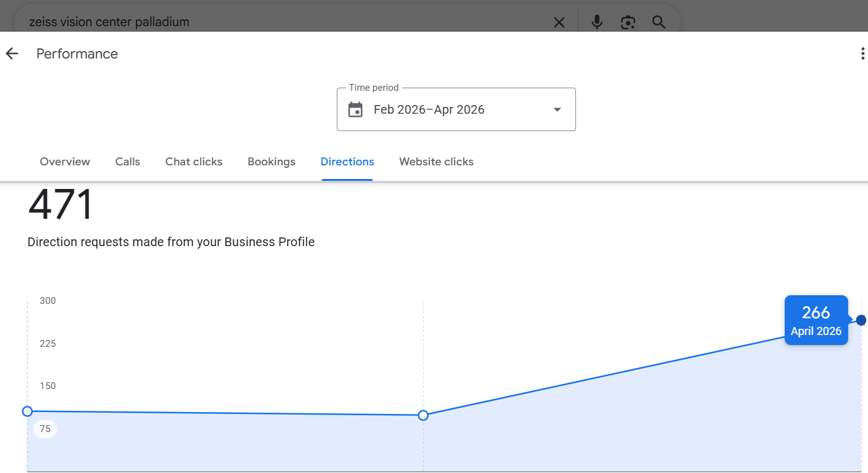868x473 pixels.
Task: Switch to the Calls tab
Action: [127, 162]
